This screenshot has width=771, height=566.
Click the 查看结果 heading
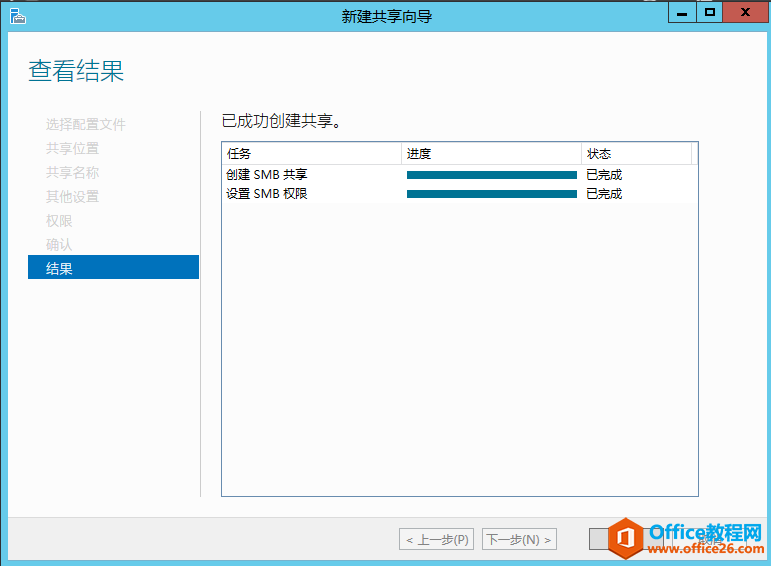[76, 71]
